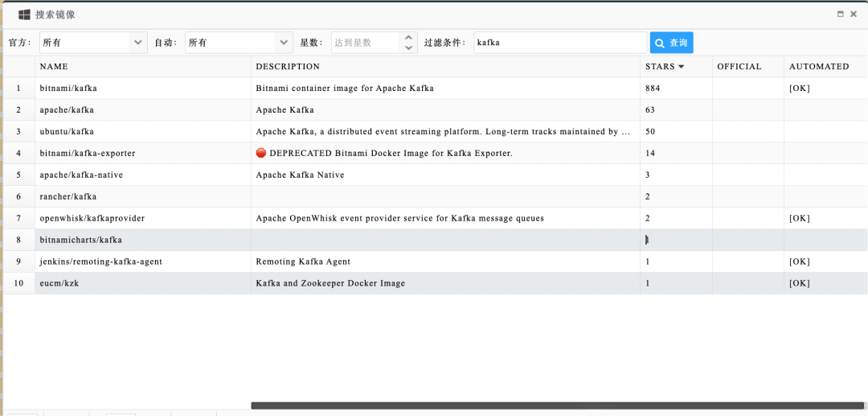Screen dimensions: 868x416
Task: Click the star count 884
Action: (x=653, y=88)
